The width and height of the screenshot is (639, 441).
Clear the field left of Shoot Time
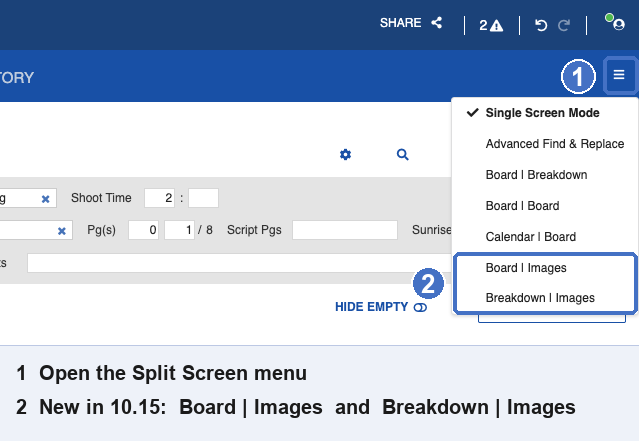[x=46, y=199]
